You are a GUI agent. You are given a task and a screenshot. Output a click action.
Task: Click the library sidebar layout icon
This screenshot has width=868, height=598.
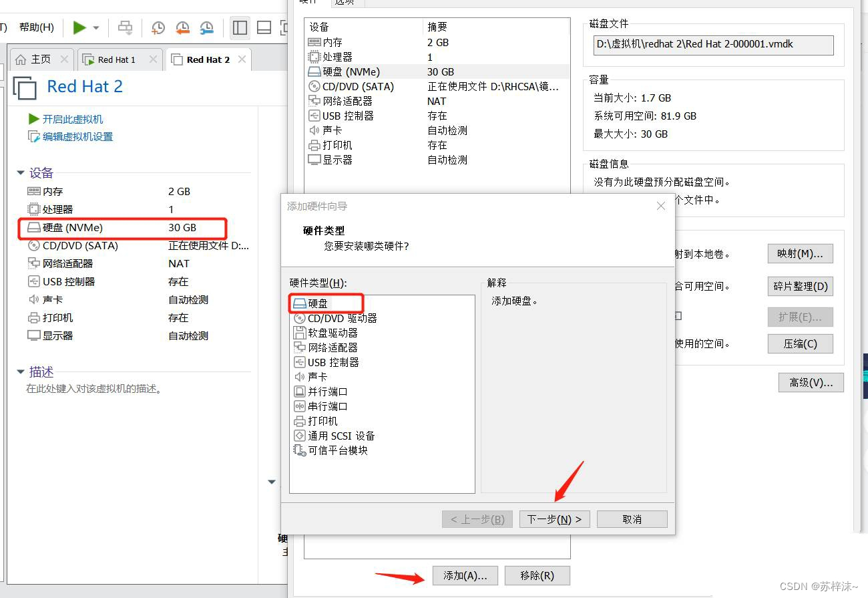(x=239, y=27)
